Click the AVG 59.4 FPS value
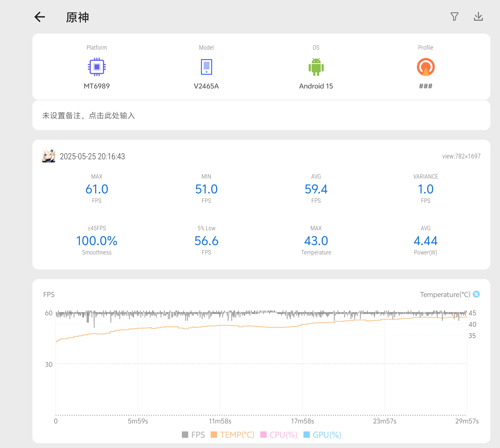This screenshot has height=448, width=500. 316,189
